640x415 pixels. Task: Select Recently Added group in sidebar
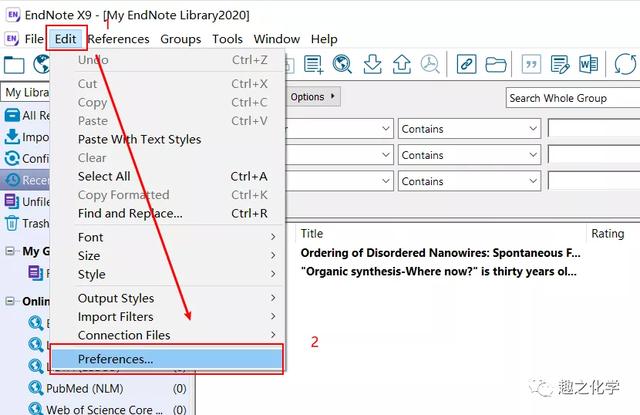[x=26, y=180]
